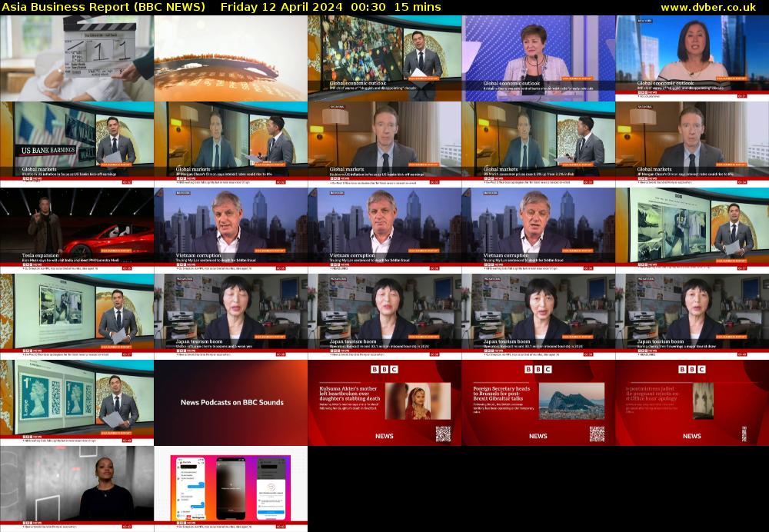
Task: Open the frame showing three phone screens
Action: [231, 489]
